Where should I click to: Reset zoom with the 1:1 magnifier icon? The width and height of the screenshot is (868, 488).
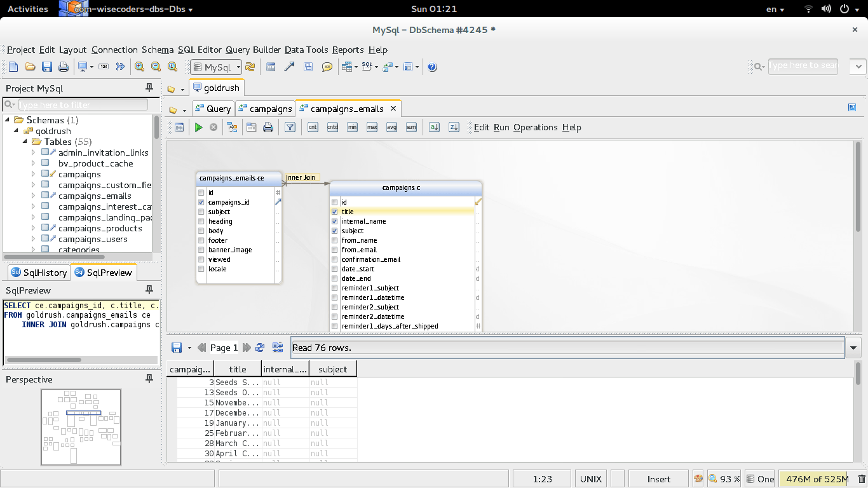pos(172,67)
